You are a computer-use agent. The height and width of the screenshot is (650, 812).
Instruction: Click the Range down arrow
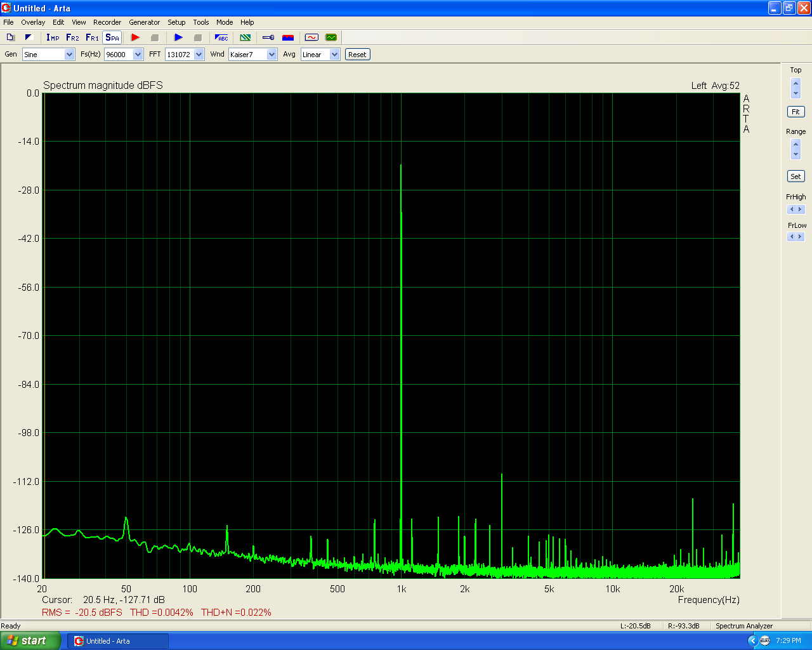pos(796,154)
